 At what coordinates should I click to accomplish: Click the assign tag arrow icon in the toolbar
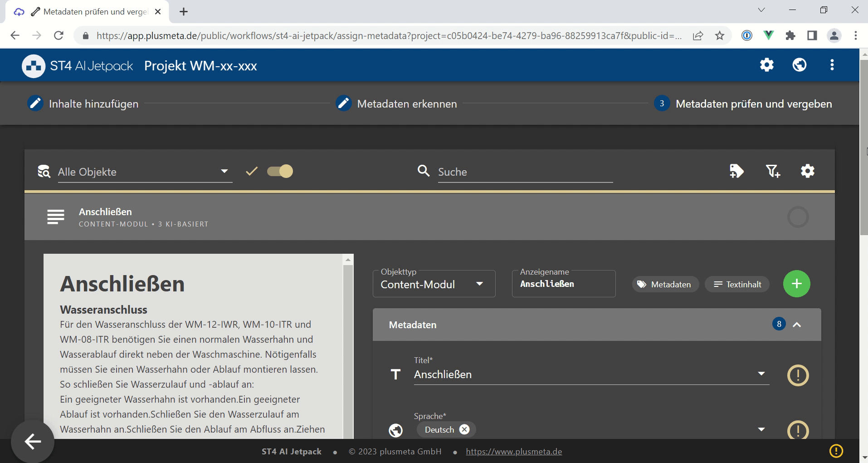click(x=736, y=171)
